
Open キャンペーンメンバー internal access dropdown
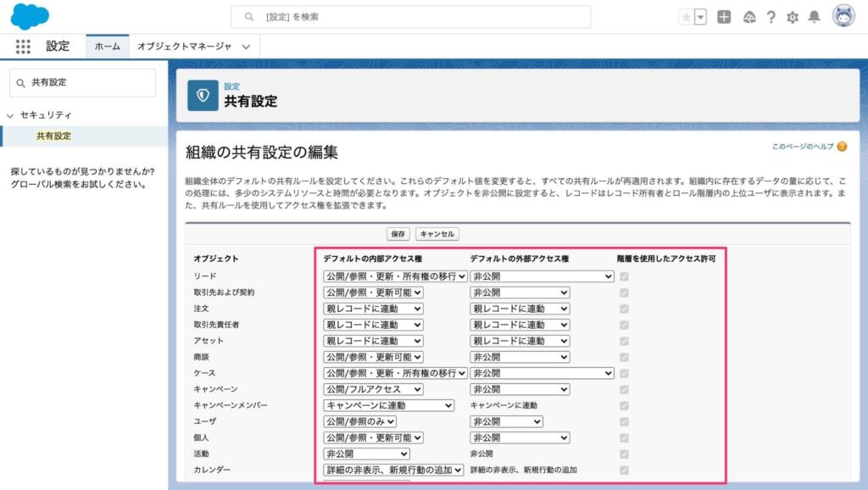pos(388,405)
